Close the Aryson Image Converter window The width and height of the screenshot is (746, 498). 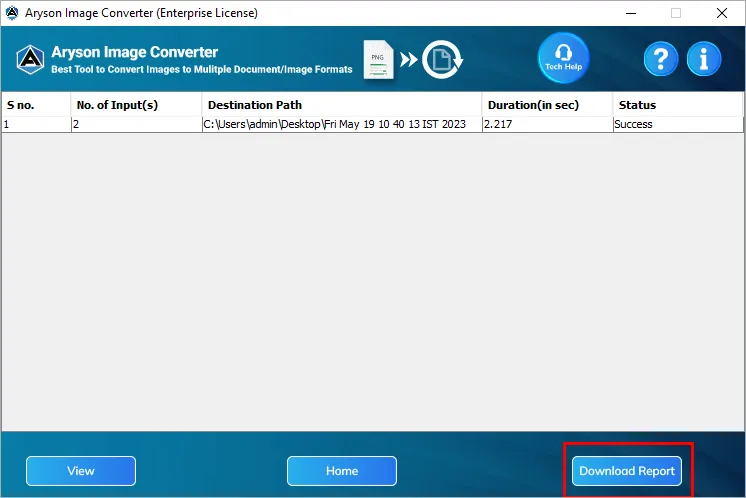point(722,13)
